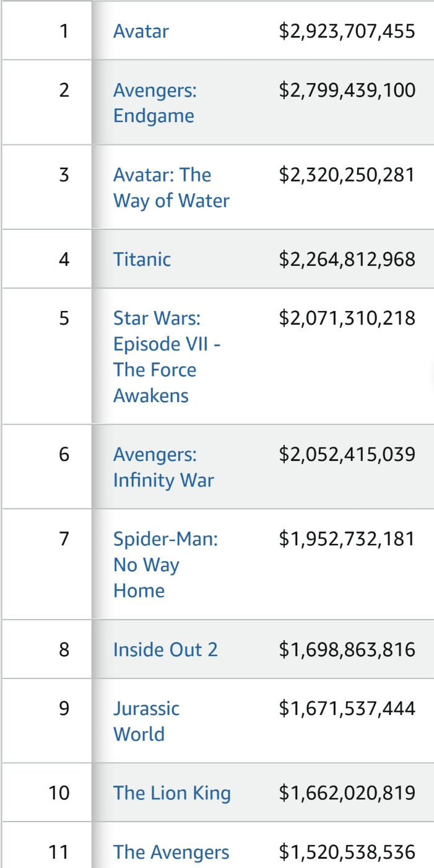
Task: Open The Lion King link
Action: point(172,793)
